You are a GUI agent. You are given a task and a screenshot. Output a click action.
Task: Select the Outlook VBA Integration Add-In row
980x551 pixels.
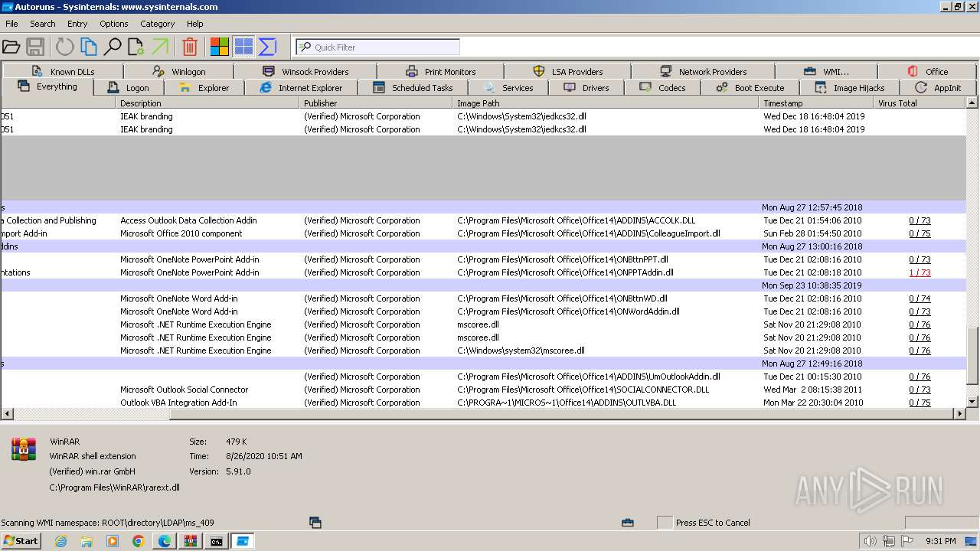click(483, 403)
